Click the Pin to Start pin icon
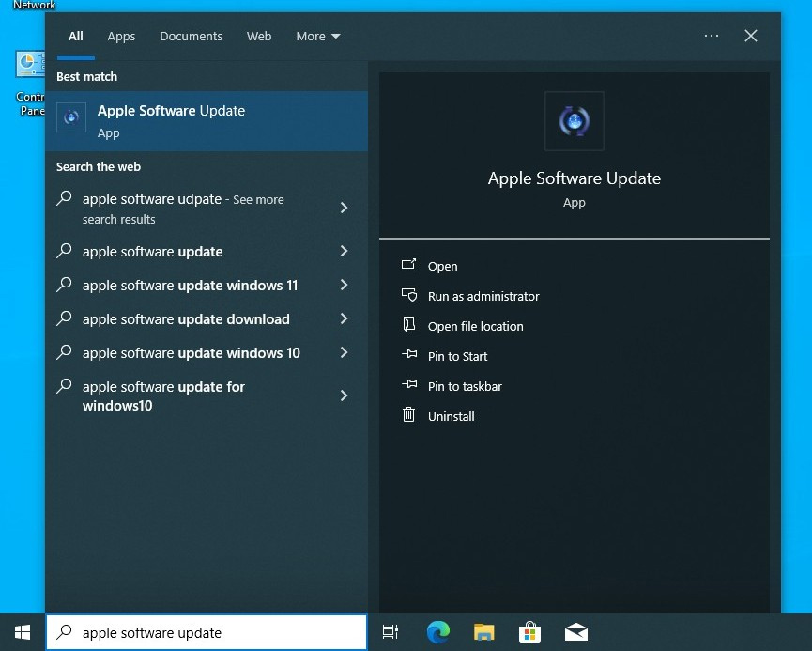The width and height of the screenshot is (812, 651). [409, 354]
